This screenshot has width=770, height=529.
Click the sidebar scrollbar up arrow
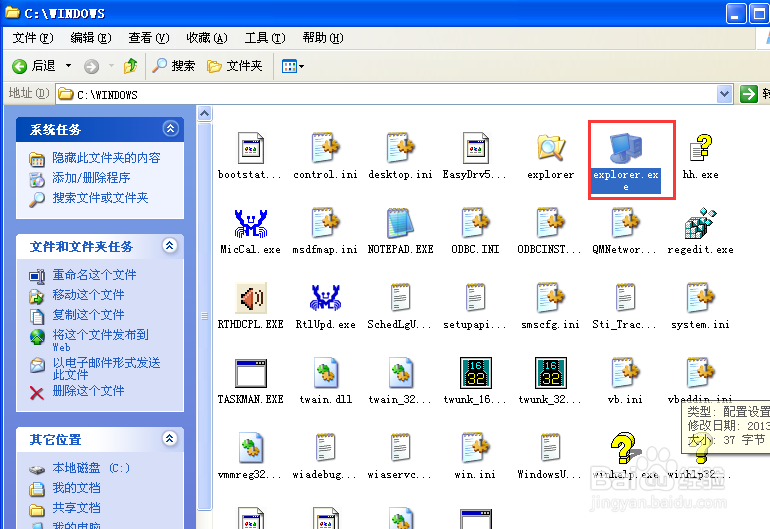click(205, 114)
